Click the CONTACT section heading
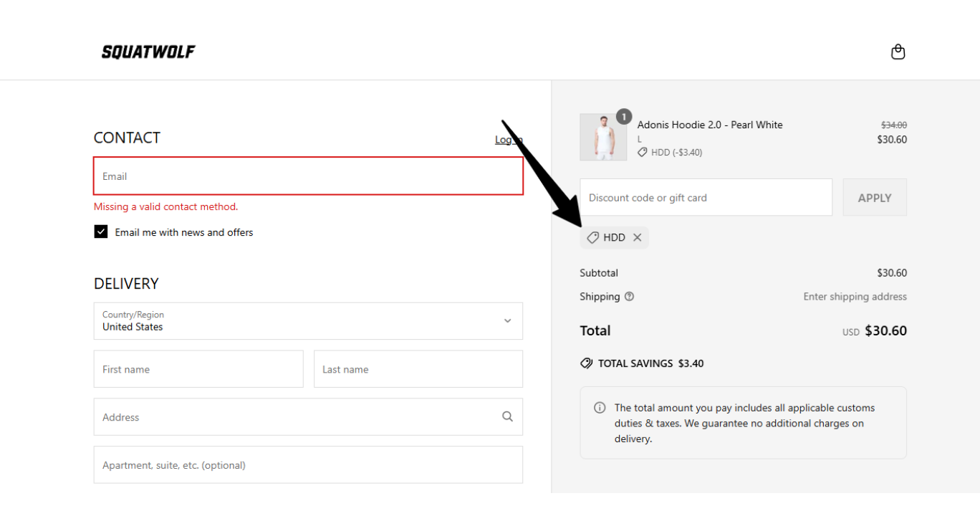Screen dimensions: 980x516 click(x=127, y=138)
